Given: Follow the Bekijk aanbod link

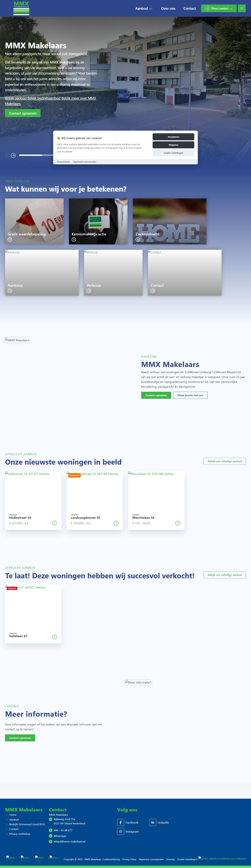Looking at the screenshot, I should [16, 98].
